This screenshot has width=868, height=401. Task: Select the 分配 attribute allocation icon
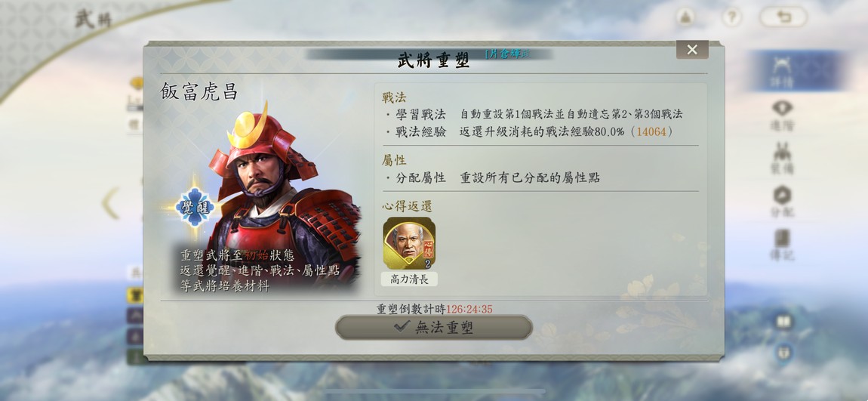(782, 202)
